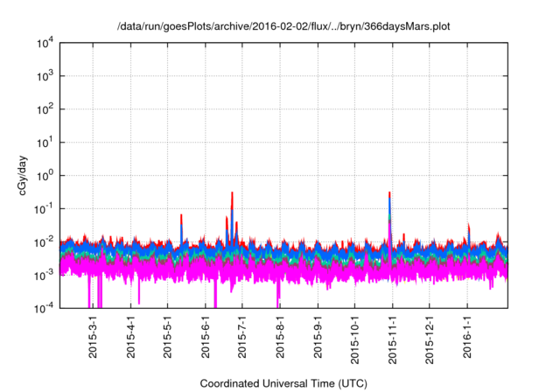Click the small spike after 2016-1-1
560x392 pixels.
(x=469, y=226)
